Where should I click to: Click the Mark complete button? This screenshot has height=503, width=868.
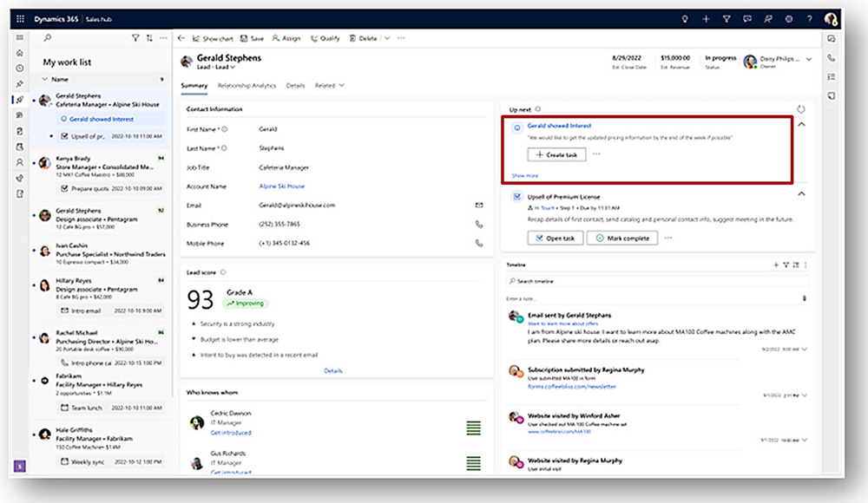point(621,238)
